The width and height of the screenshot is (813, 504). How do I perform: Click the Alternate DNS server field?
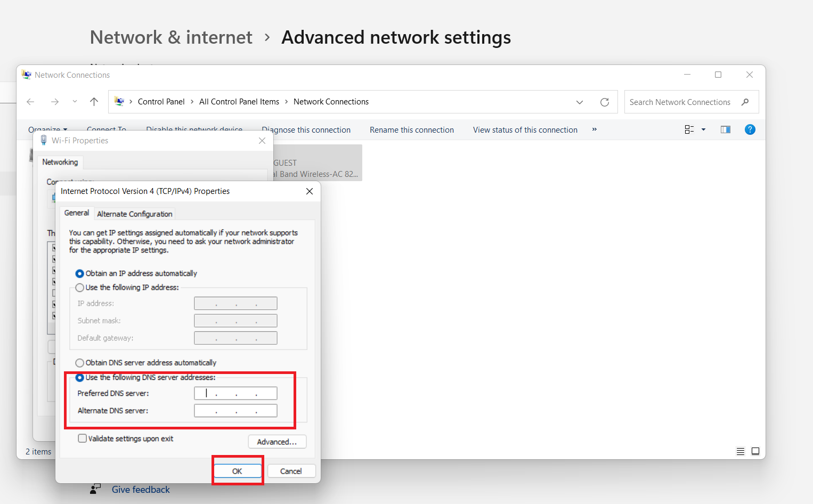coord(235,411)
